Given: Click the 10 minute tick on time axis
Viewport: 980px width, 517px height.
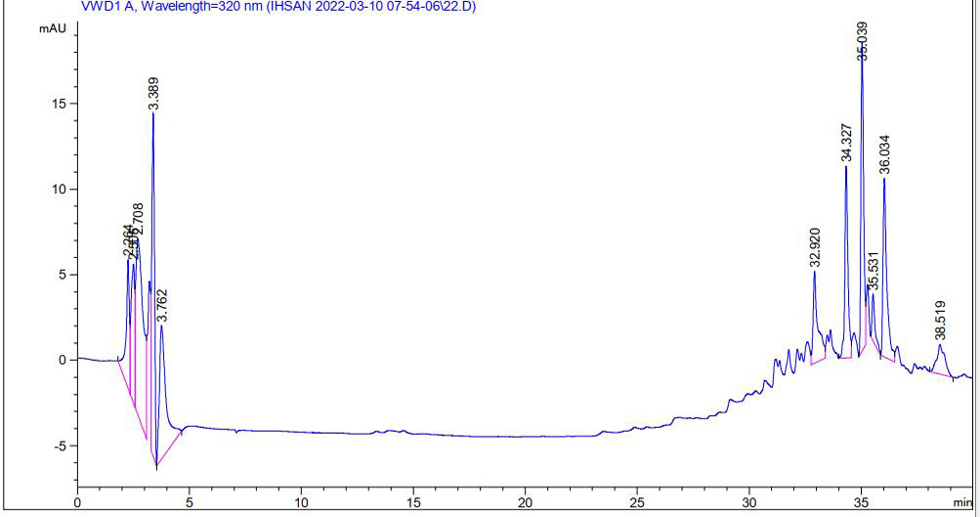Looking at the screenshot, I should coord(301,502).
